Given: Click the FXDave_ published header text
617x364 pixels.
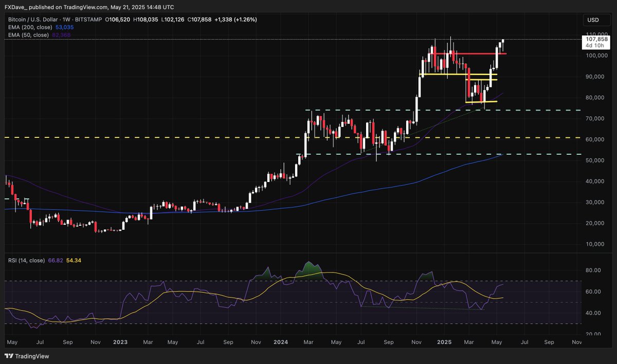Looking at the screenshot, I should point(89,7).
